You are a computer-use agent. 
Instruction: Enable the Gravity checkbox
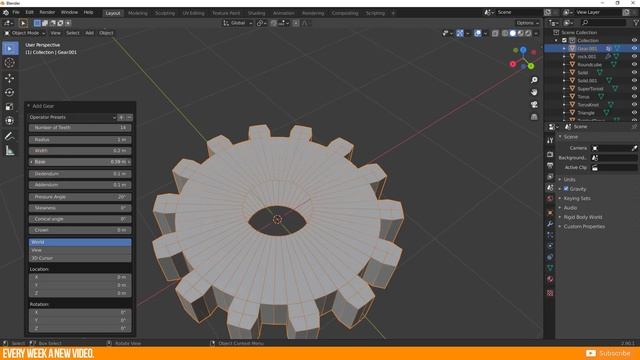[x=566, y=189]
